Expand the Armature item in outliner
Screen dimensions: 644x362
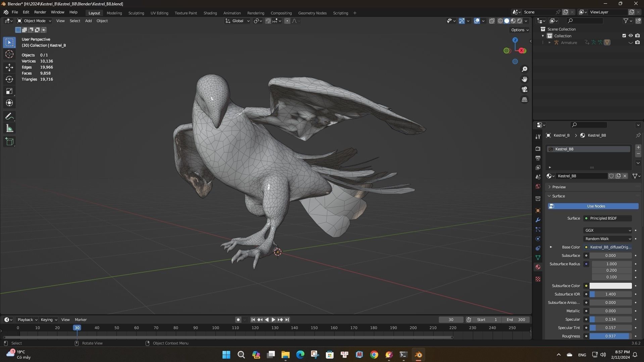[x=549, y=43]
